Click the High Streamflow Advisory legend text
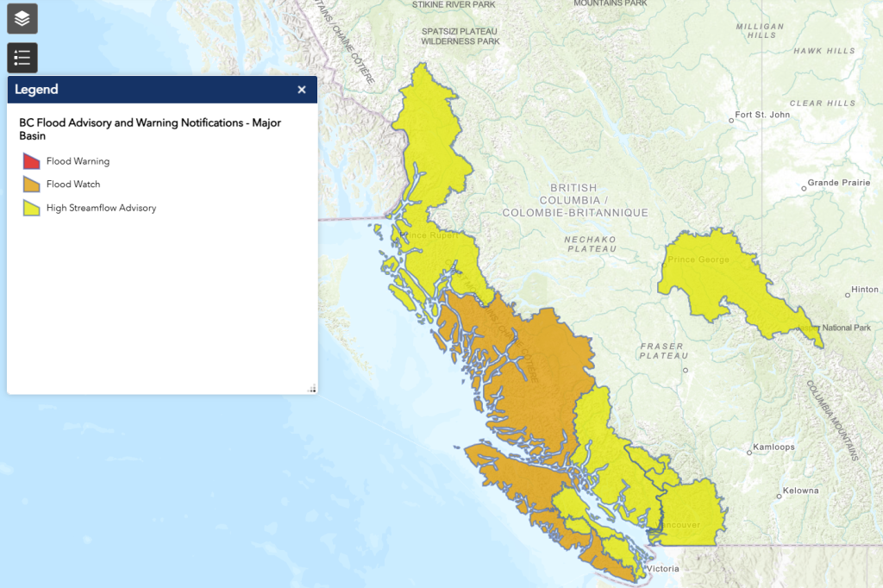The height and width of the screenshot is (588, 883). pyautogui.click(x=101, y=208)
